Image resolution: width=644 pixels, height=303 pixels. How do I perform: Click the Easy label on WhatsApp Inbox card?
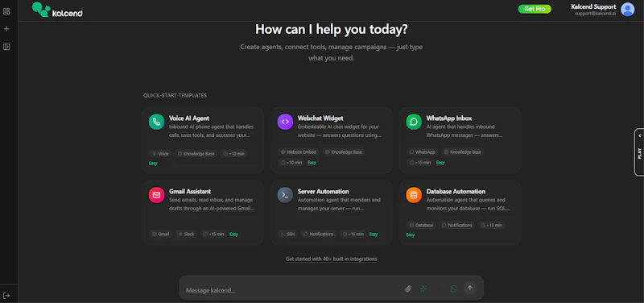click(x=440, y=163)
